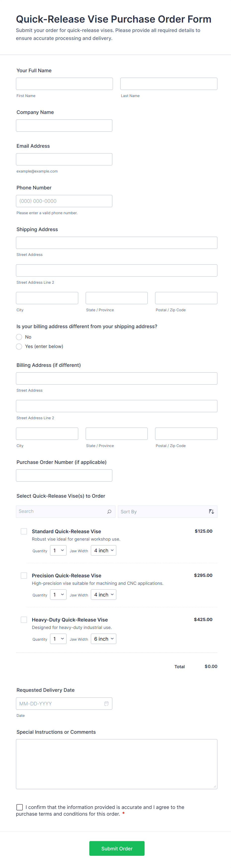Expand Heavy-Duty vise 6 inch dropdown
This screenshot has width=231, height=868.
point(104,639)
